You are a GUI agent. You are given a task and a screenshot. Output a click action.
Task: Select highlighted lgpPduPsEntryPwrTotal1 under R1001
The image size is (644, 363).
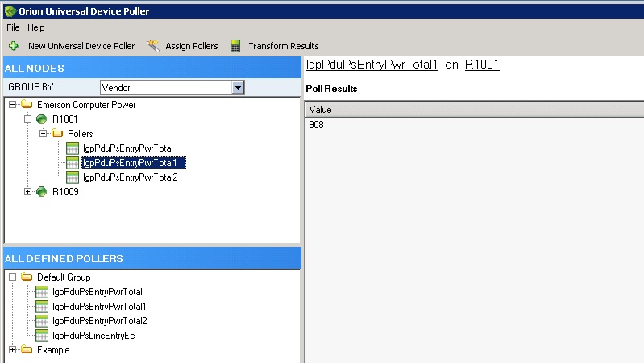[134, 163]
